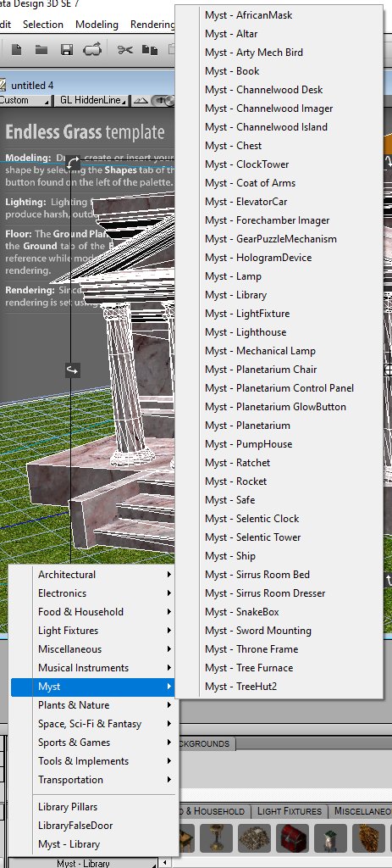
Task: Select Myst - Sirrus Room Dresser
Action: tap(279, 593)
